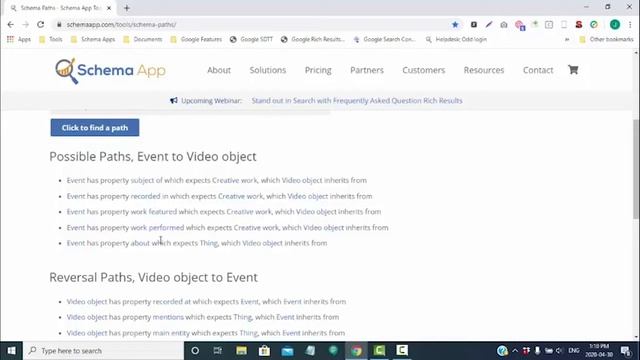640x360 pixels.
Task: Open the green Chrome profile avatar
Action: tap(615, 24)
